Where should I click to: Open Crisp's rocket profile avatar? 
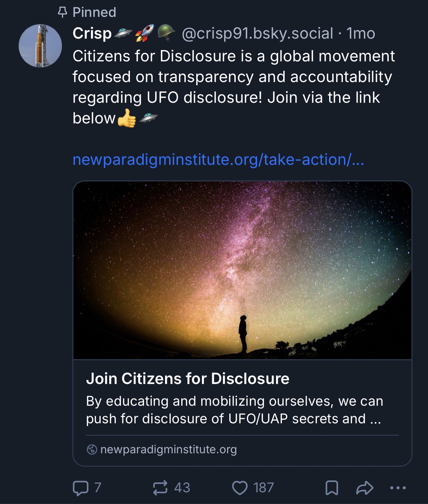tap(40, 46)
